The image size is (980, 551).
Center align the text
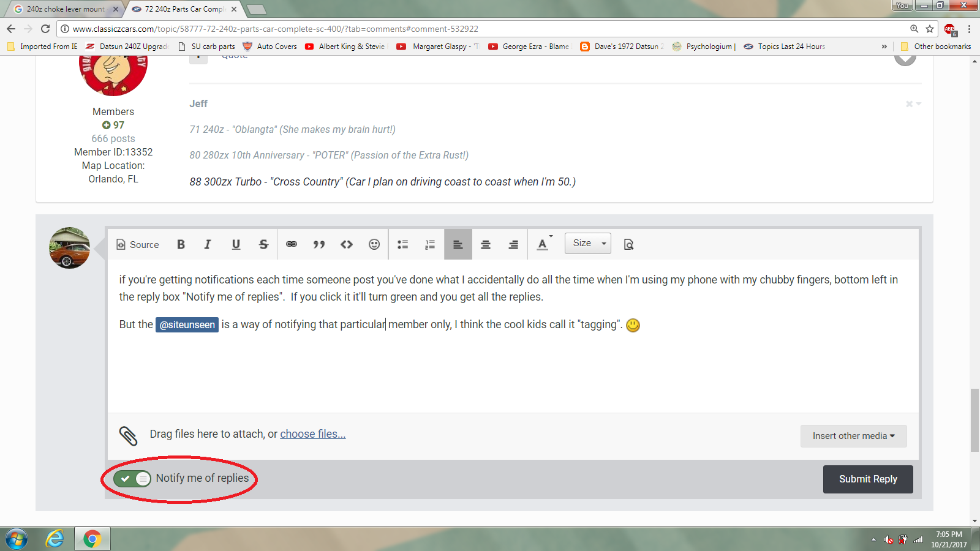point(486,244)
